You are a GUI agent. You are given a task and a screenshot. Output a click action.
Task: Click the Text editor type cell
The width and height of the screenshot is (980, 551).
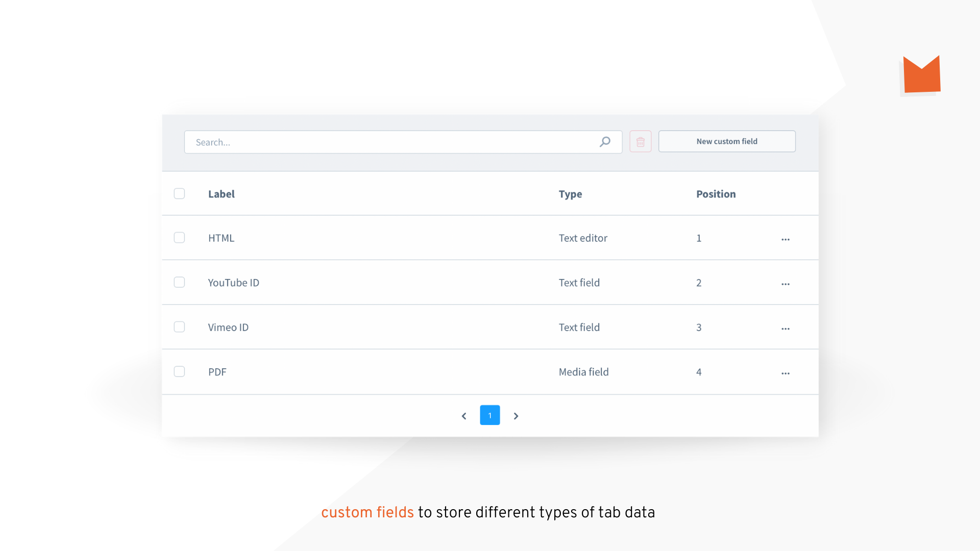(x=583, y=238)
